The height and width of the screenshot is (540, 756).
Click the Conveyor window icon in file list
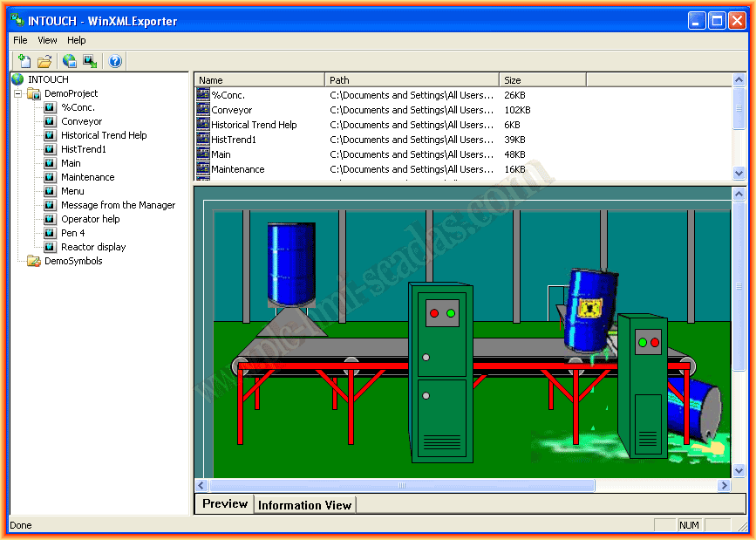coord(203,110)
